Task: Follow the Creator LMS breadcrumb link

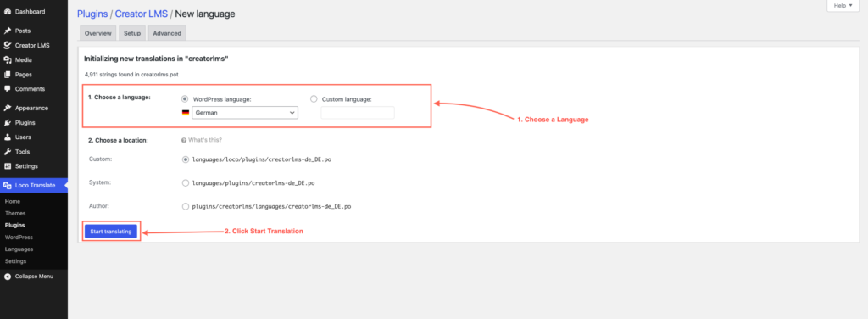Action: click(142, 14)
